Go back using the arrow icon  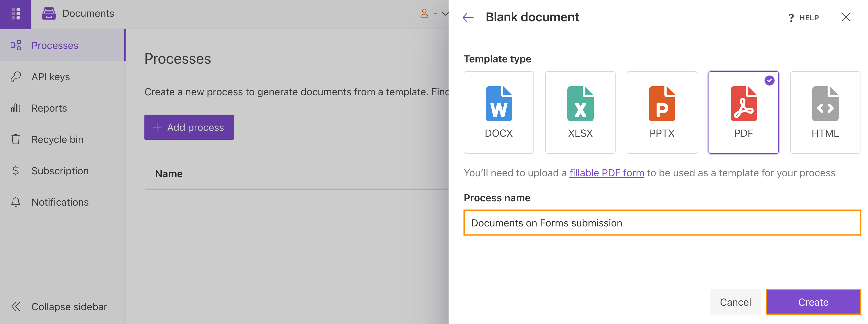(468, 17)
